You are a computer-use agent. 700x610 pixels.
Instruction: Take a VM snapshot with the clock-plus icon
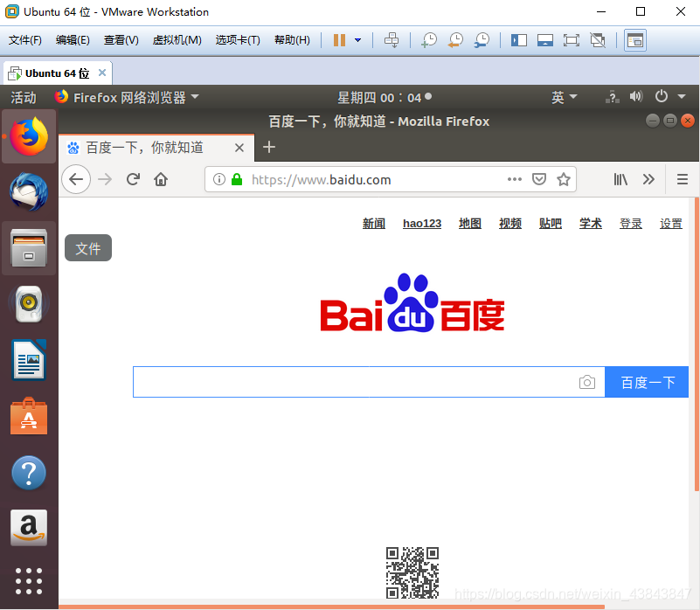[429, 40]
